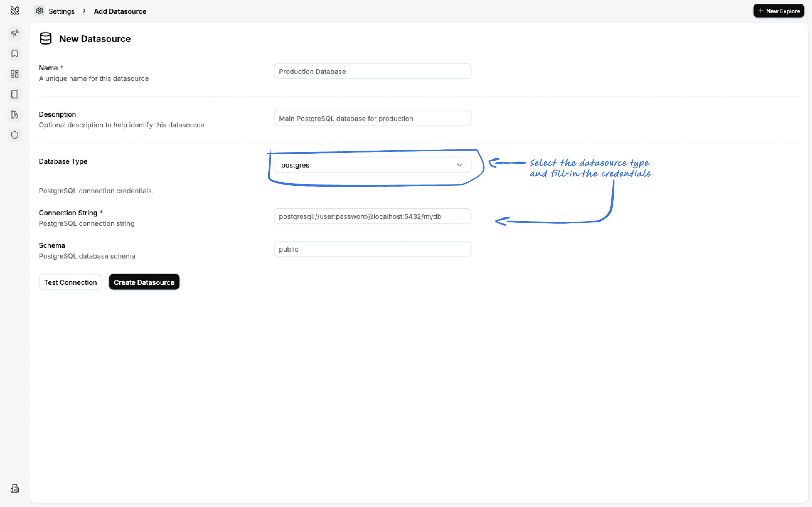Click the bottom-left organization building icon
The height and width of the screenshot is (507, 812).
pyautogui.click(x=14, y=488)
